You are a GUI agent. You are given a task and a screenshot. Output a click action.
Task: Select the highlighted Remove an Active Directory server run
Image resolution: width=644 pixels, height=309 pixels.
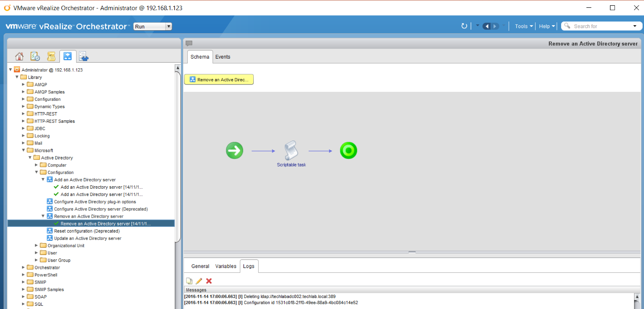(x=91, y=223)
